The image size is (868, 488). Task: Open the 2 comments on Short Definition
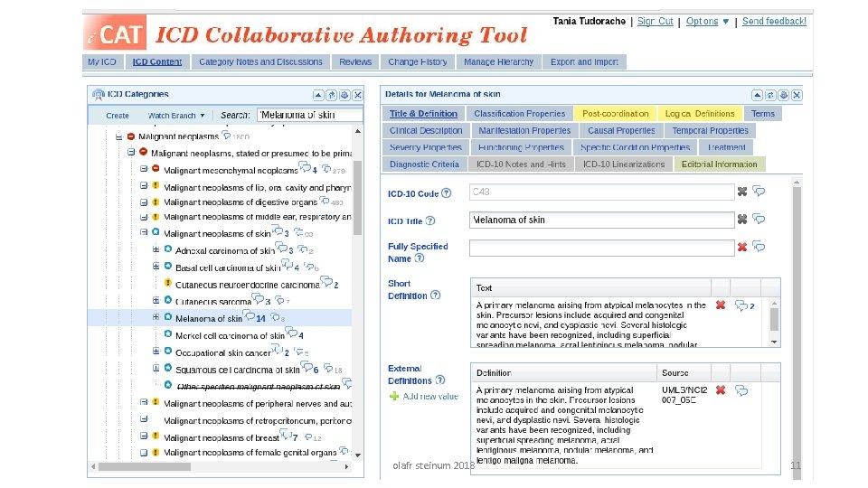point(744,305)
